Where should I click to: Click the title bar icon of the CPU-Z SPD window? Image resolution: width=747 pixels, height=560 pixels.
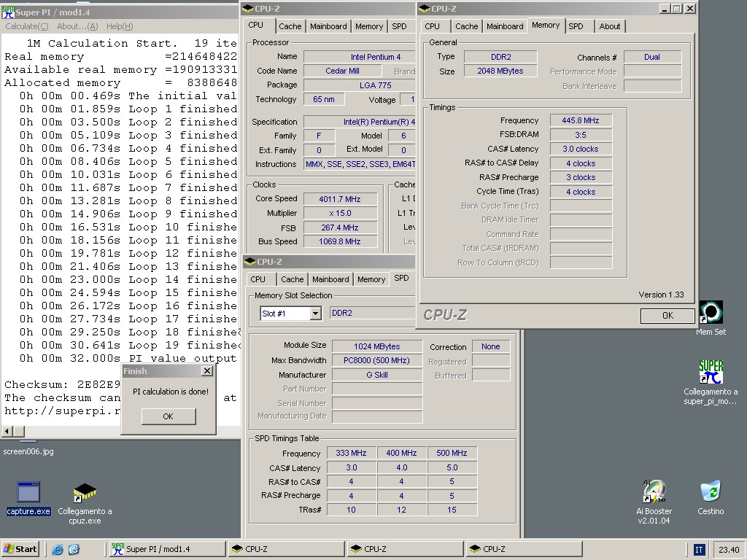tap(249, 262)
